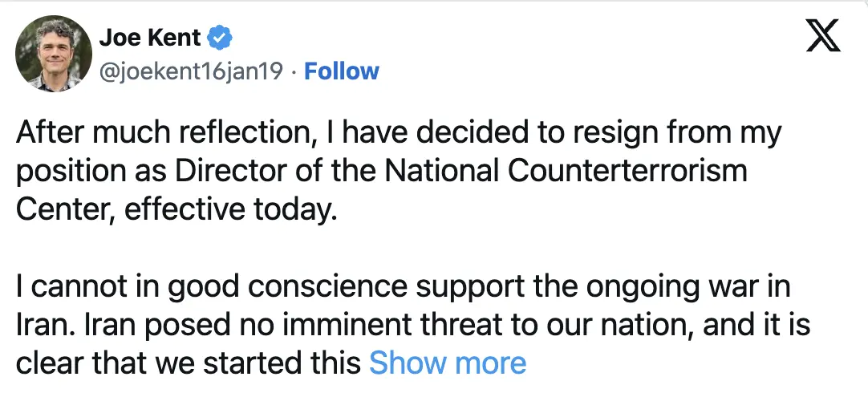Click the text "clear that we started this"
The height and width of the screenshot is (393, 868).
[188, 363]
